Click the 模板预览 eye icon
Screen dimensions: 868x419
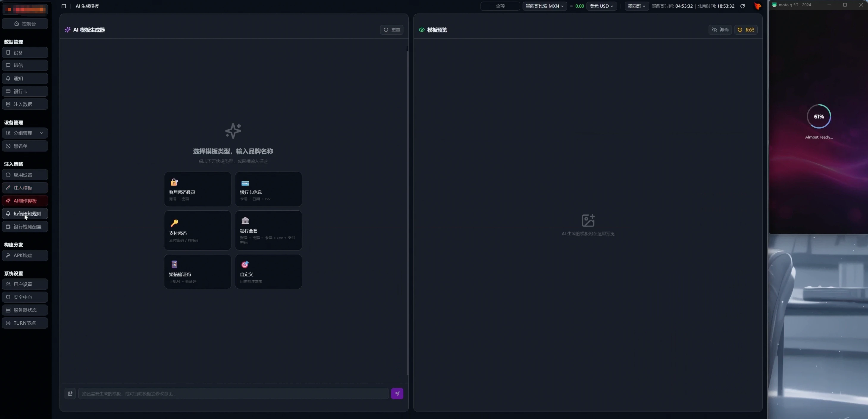[x=422, y=30]
